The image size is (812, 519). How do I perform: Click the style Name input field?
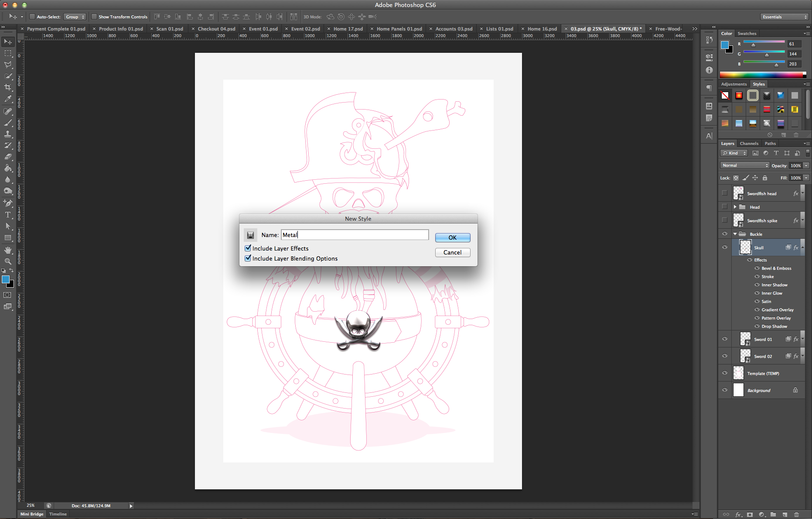355,235
